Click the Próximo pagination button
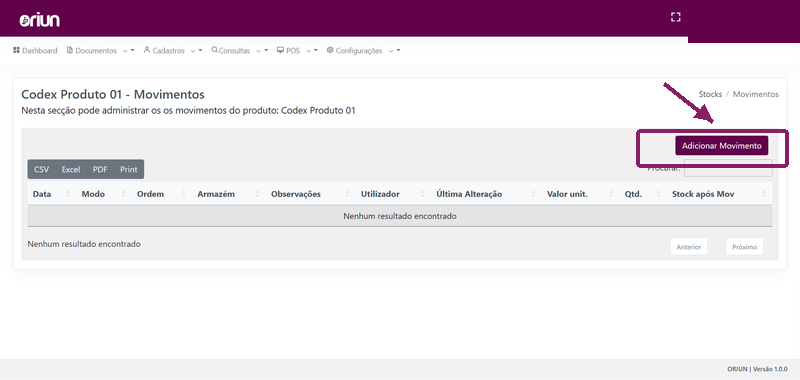800x380 pixels. 744,247
